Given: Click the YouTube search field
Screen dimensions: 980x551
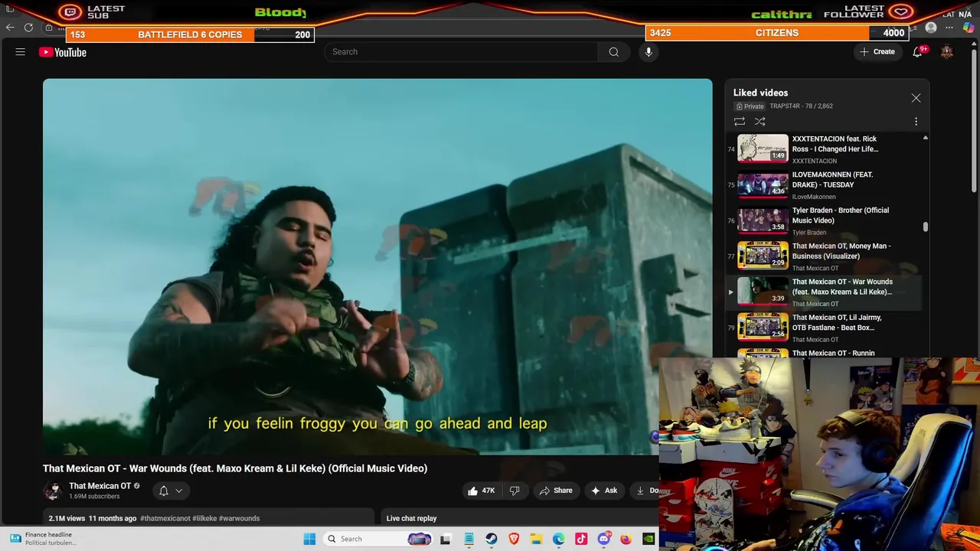Looking at the screenshot, I should (462, 52).
